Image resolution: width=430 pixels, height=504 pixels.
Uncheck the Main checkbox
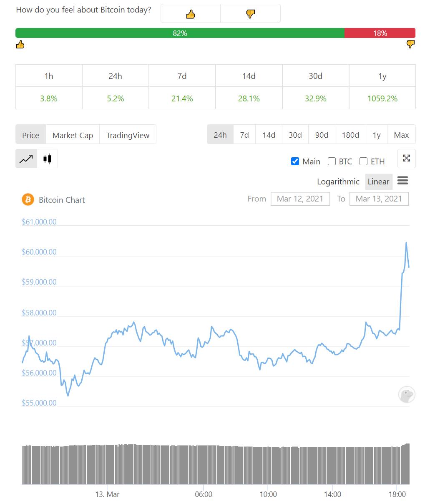coord(295,161)
